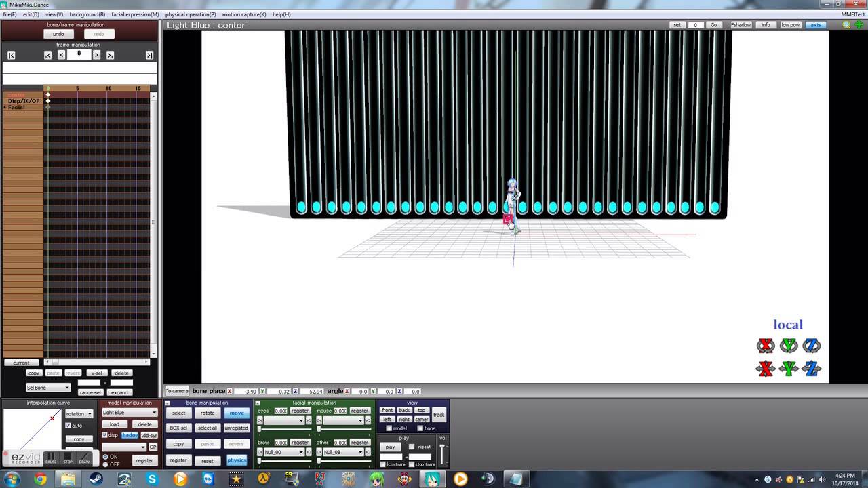Select the ON radio button
Screen dimensions: 868x488
point(105,457)
